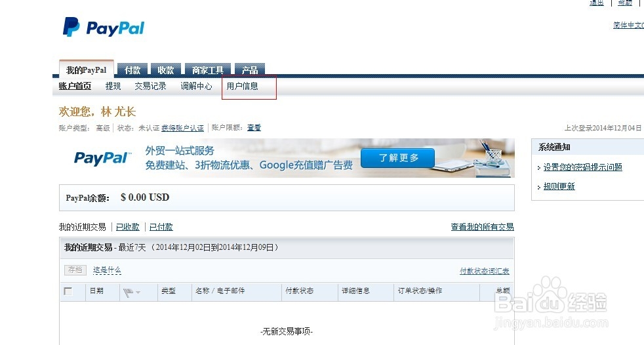
Task: Click 查看 account limits link
Action: 254,128
